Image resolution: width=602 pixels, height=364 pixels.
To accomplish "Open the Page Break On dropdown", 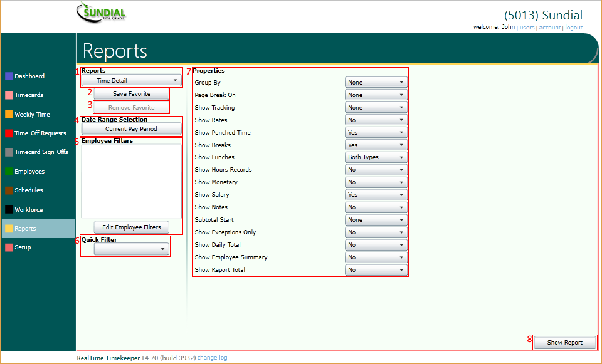I will (376, 95).
